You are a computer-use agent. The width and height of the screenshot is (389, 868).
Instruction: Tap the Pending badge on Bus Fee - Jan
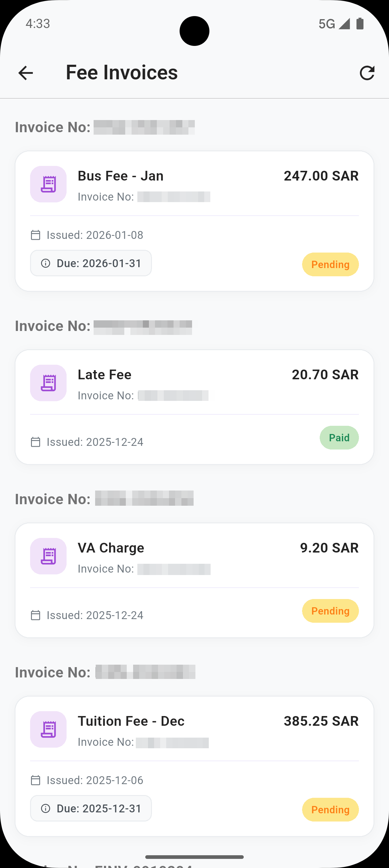tap(330, 264)
